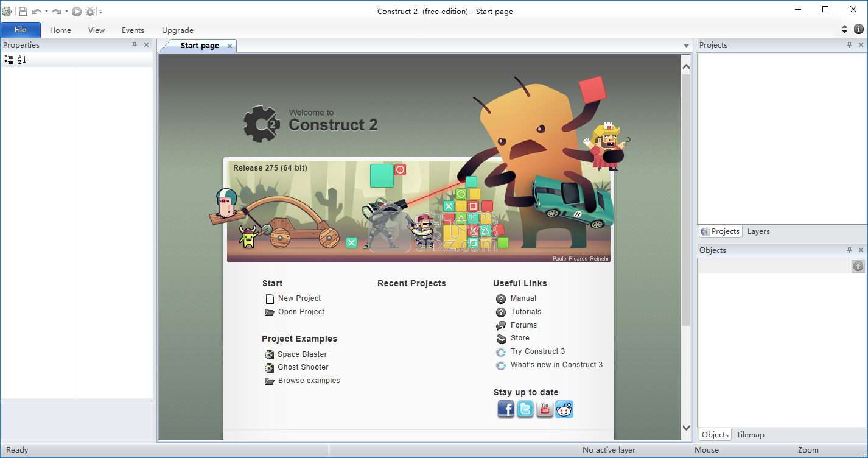
Task: Click the Try Construct 3 logo icon
Action: pos(501,352)
